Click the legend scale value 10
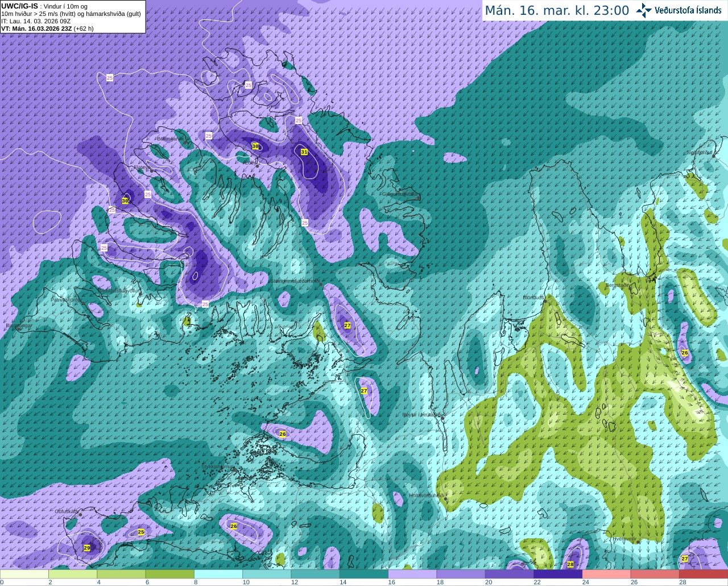The width and height of the screenshot is (728, 586). coord(246,582)
